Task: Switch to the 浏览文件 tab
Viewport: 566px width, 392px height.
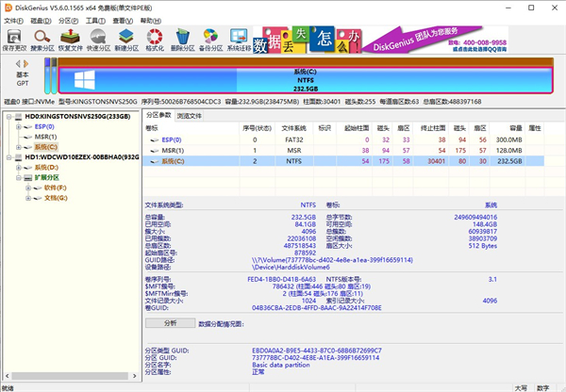Action: pyautogui.click(x=190, y=115)
